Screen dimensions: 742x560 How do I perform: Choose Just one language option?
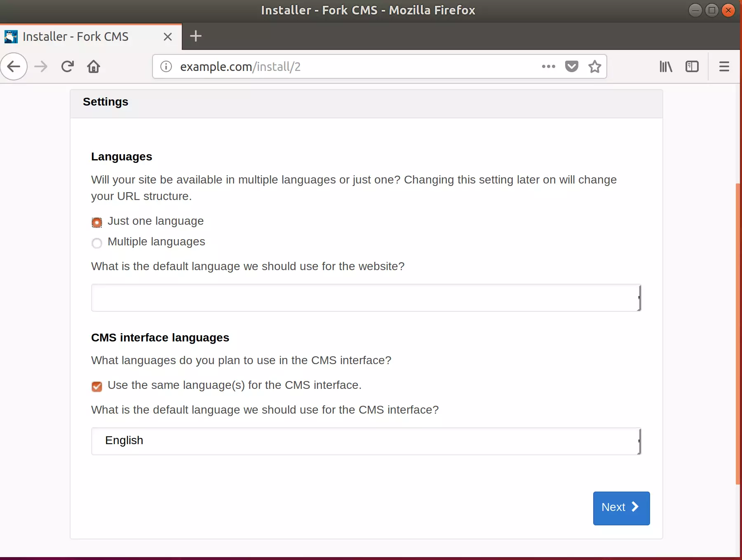pos(97,223)
